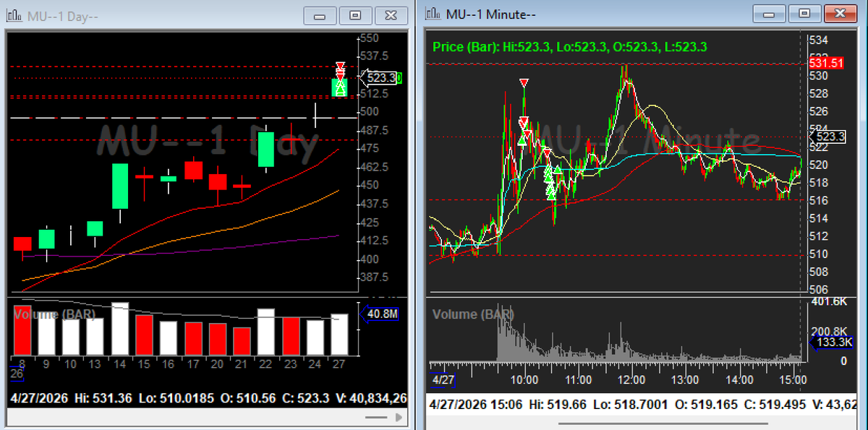Click the '15:00' time label on minute axis
This screenshot has width=868, height=430.
pyautogui.click(x=794, y=379)
